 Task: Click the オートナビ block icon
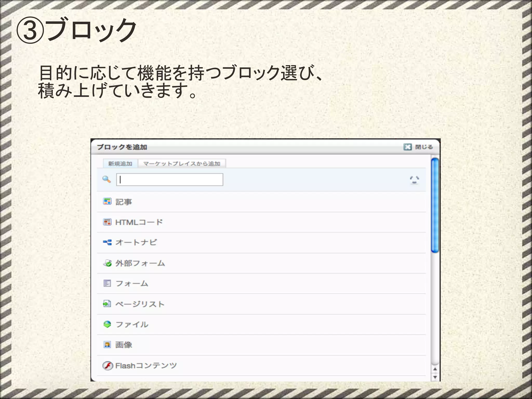tap(107, 242)
